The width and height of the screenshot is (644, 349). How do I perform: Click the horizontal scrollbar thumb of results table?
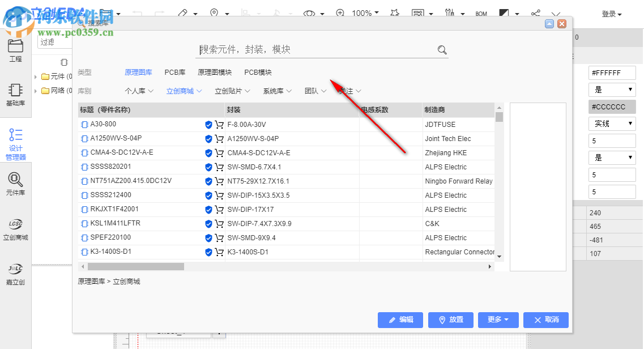[136, 267]
